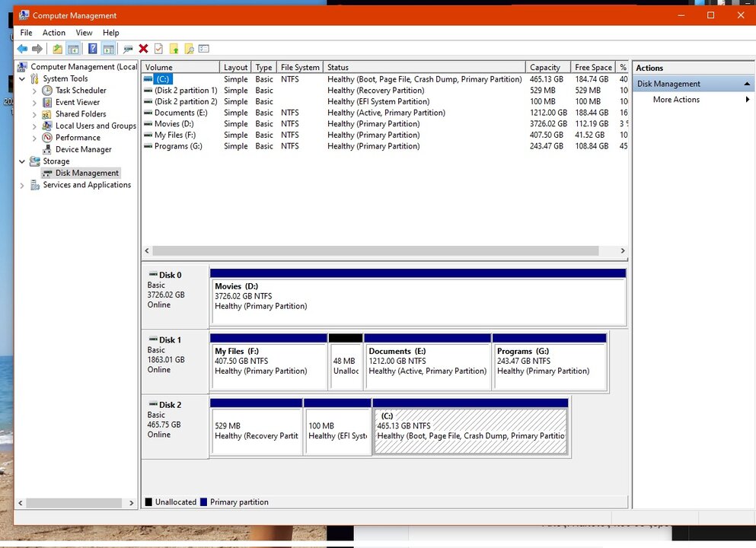Click the magnifier folder Explore icon
The image size is (756, 548).
[189, 49]
